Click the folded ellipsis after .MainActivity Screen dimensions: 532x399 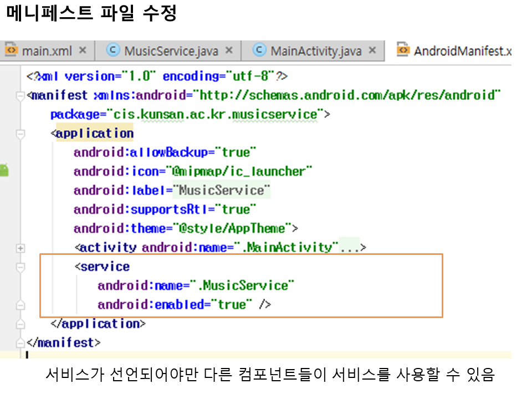349,247
